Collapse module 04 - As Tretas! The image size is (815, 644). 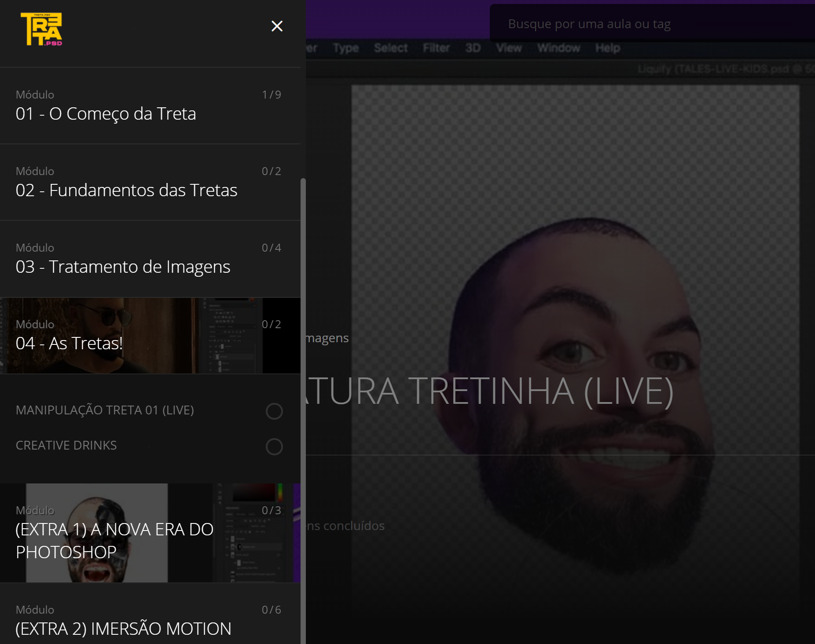[69, 343]
